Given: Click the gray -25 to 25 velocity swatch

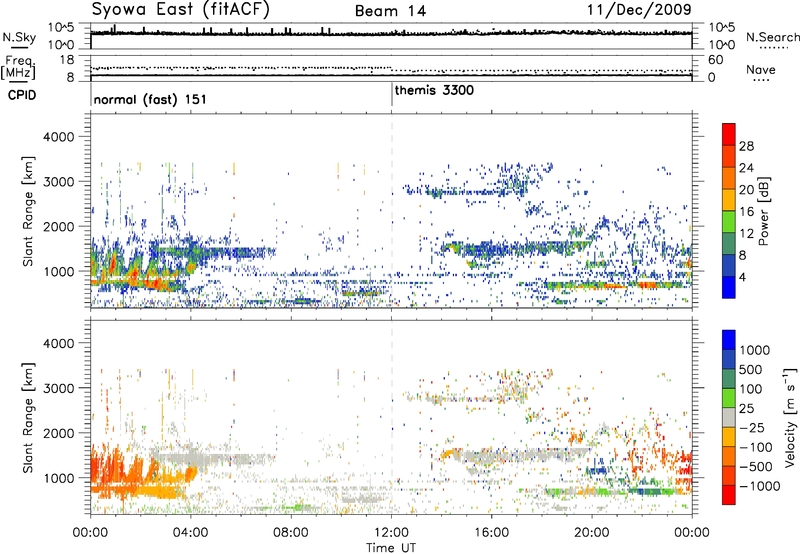Looking at the screenshot, I should pyautogui.click(x=729, y=417).
